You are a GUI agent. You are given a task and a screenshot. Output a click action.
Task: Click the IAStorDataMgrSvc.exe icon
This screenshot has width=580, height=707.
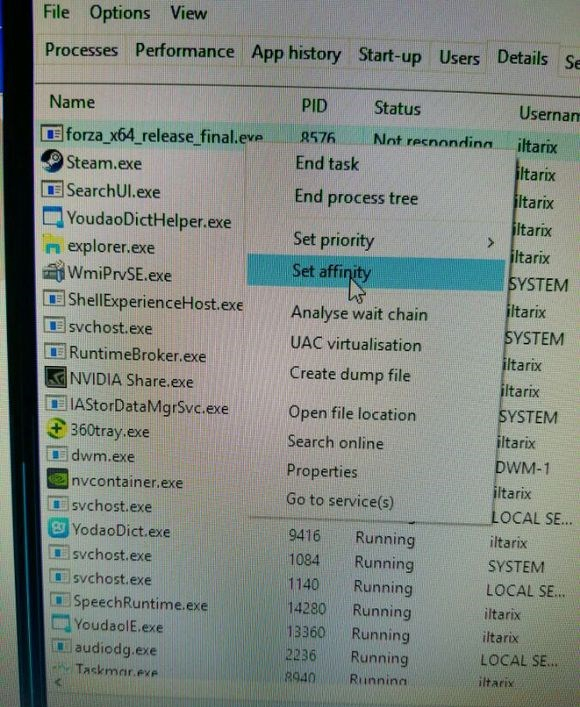pos(56,403)
